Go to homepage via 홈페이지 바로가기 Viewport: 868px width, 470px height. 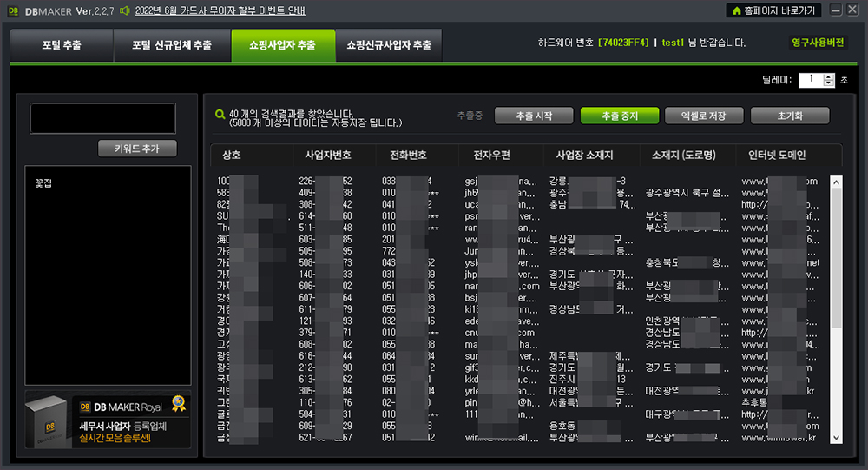tap(773, 10)
